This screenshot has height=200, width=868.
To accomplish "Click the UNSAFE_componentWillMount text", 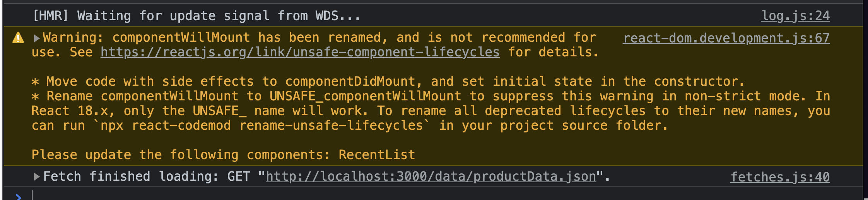I will point(366,96).
